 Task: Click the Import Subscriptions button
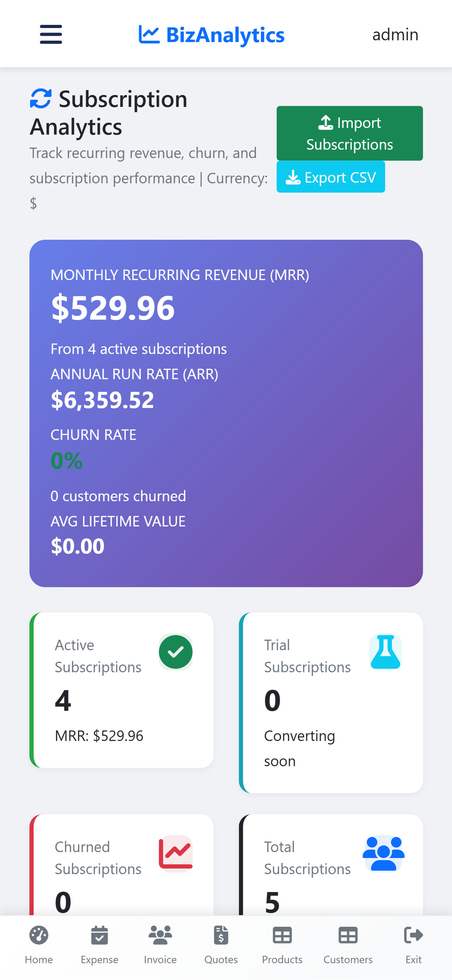pyautogui.click(x=350, y=133)
